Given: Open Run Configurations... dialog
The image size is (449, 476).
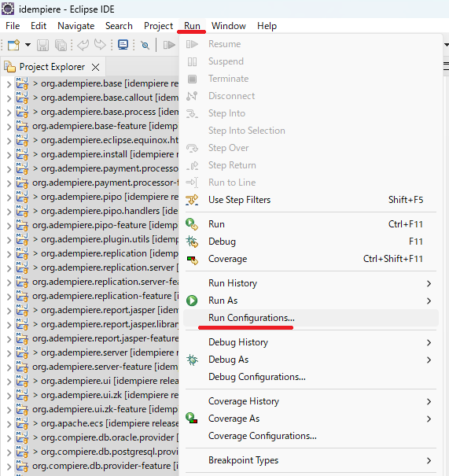Looking at the screenshot, I should 311,318.
